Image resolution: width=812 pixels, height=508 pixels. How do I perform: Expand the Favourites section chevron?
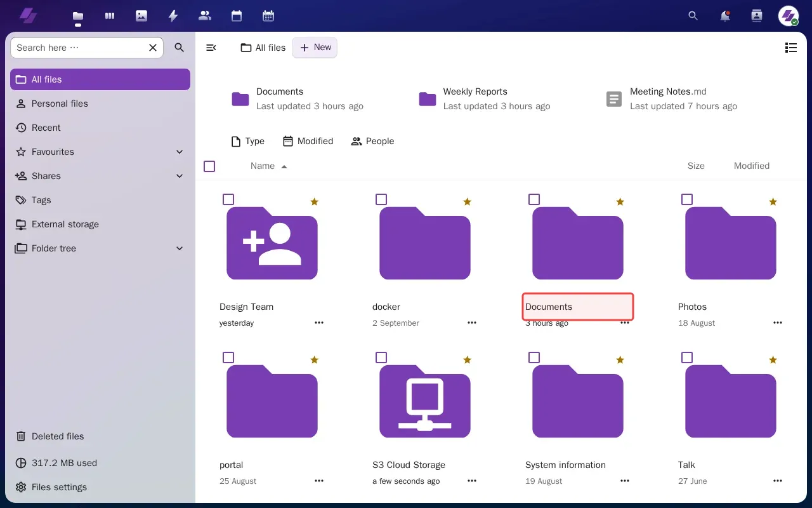[x=180, y=152]
